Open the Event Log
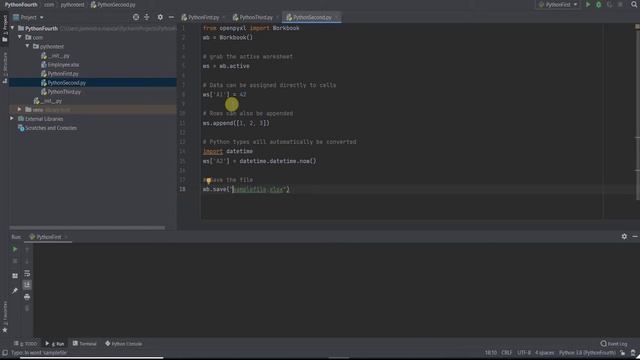 (x=614, y=344)
